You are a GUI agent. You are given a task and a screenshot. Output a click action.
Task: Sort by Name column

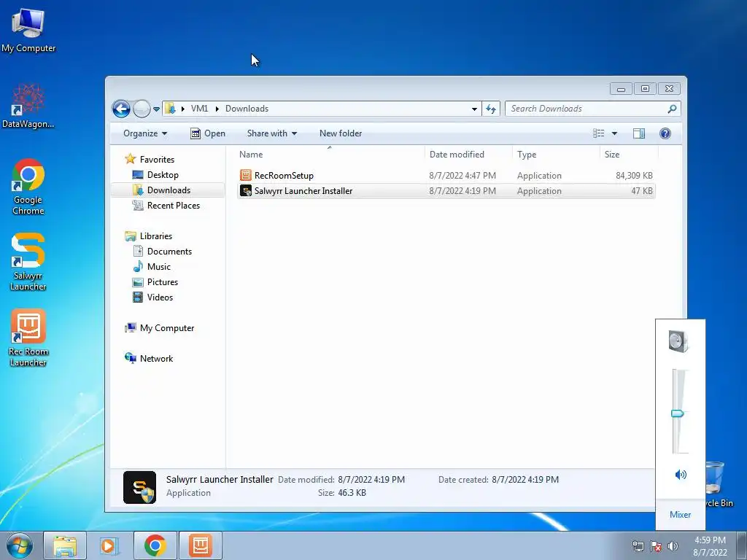pyautogui.click(x=329, y=155)
